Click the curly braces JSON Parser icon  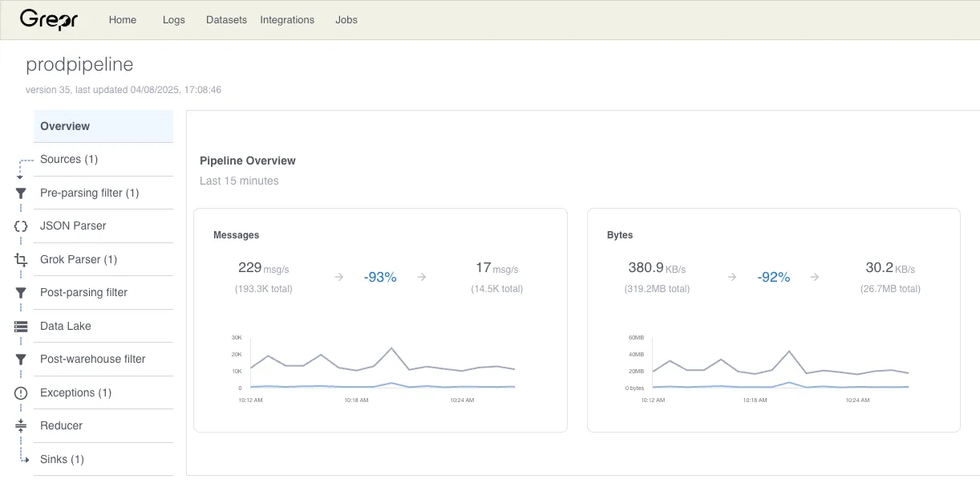pyautogui.click(x=21, y=226)
